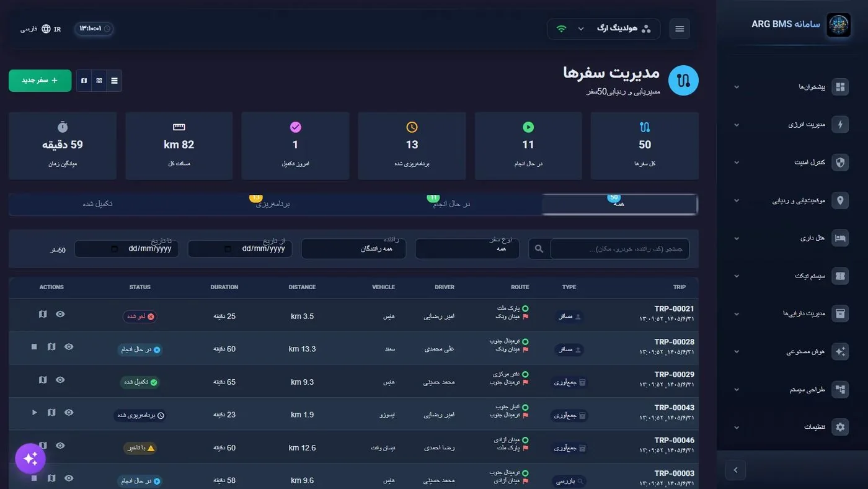Click the کل سفرها 50 stat card
868x489 pixels.
[x=645, y=146]
